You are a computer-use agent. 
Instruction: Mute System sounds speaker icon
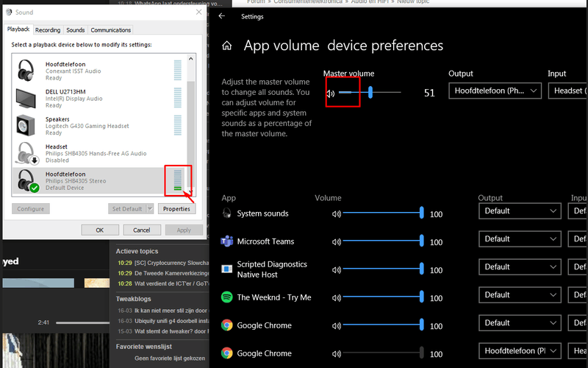coord(337,213)
